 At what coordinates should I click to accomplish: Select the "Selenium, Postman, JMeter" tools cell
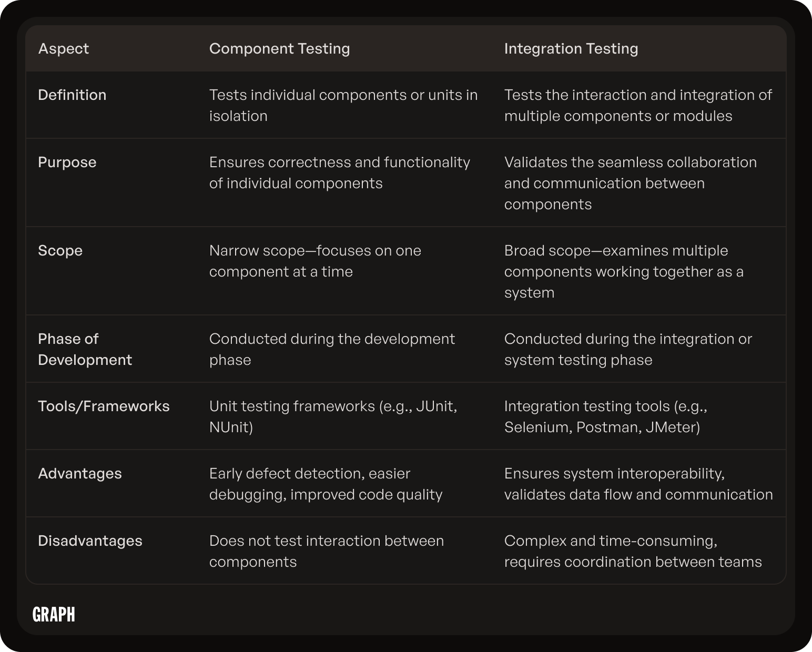click(606, 416)
